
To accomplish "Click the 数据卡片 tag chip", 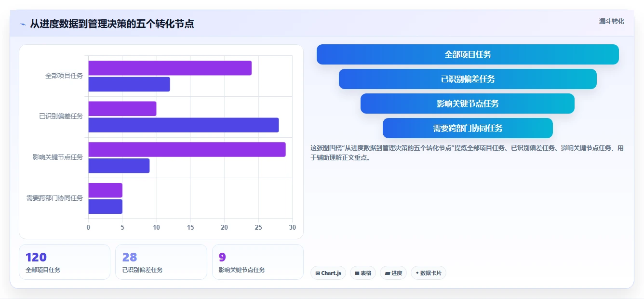I will pyautogui.click(x=429, y=273).
